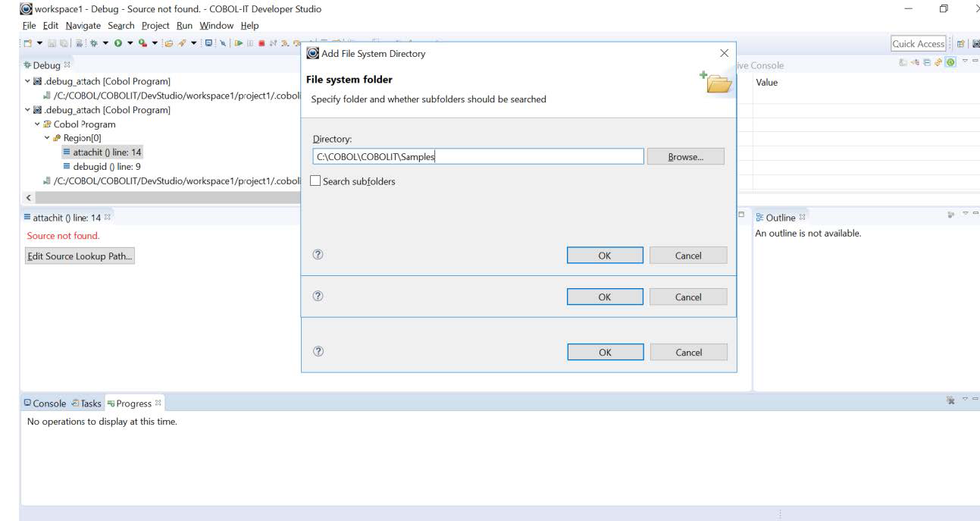The width and height of the screenshot is (980, 521).
Task: Click the monitor screen toolbar icon
Action: click(x=208, y=43)
